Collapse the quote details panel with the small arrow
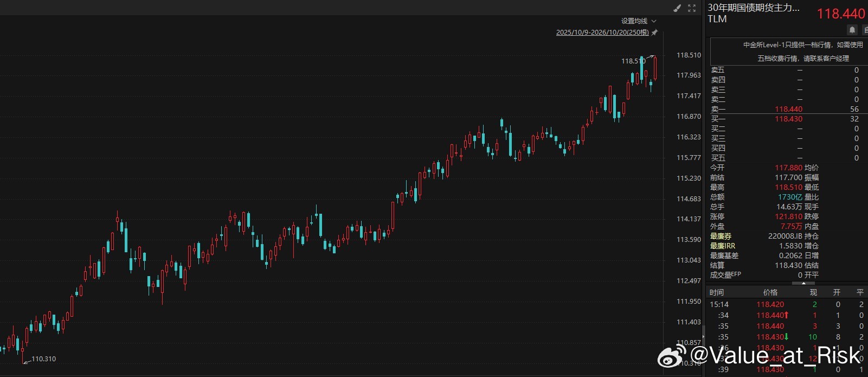The image size is (868, 377). [803, 283]
